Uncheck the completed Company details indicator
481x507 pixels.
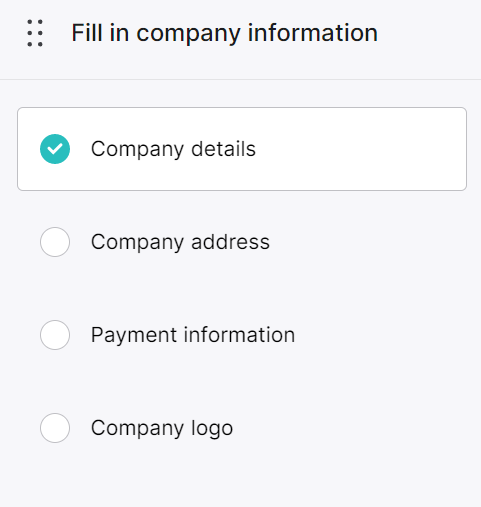pos(55,149)
